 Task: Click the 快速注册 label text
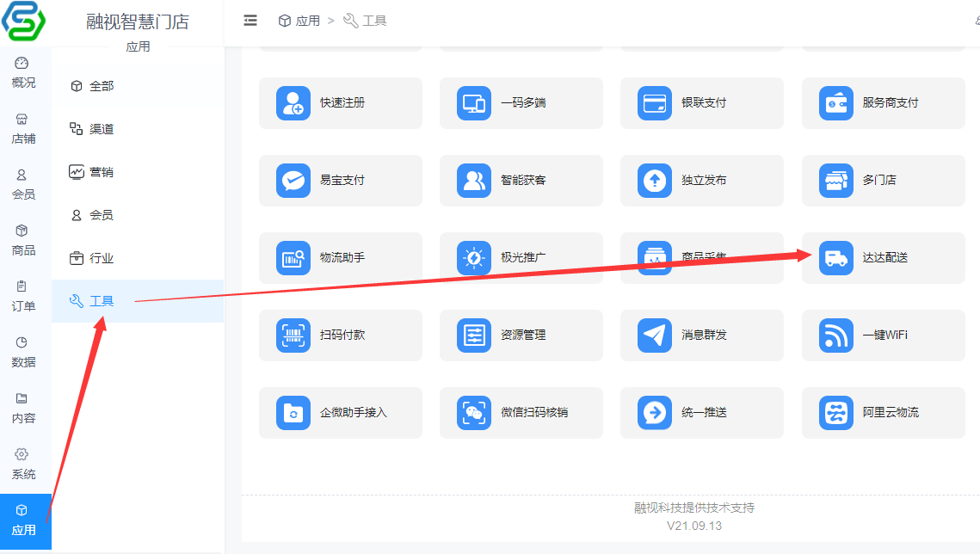point(342,102)
